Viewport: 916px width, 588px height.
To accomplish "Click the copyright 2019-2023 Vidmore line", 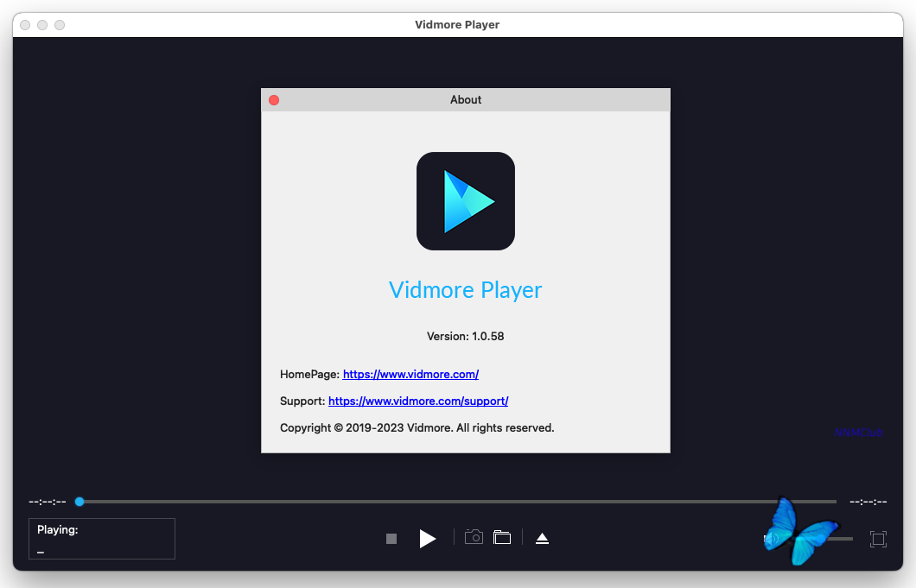I will coord(417,428).
